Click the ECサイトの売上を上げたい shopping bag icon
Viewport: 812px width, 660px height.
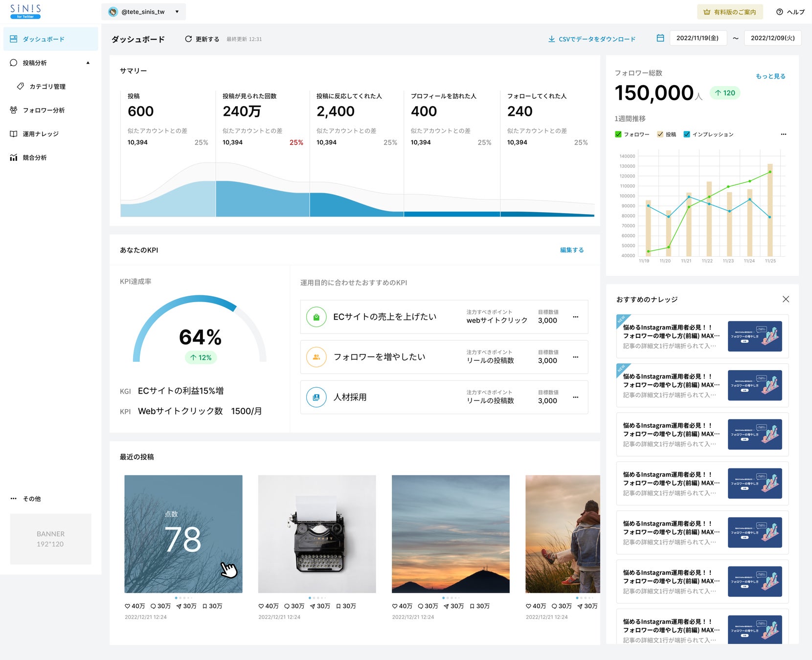(x=316, y=317)
